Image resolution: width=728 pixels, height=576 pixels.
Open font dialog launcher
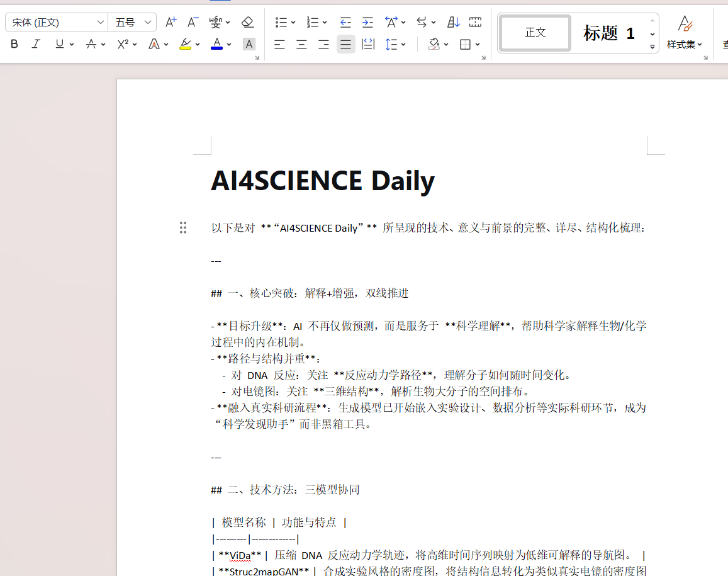tap(257, 58)
